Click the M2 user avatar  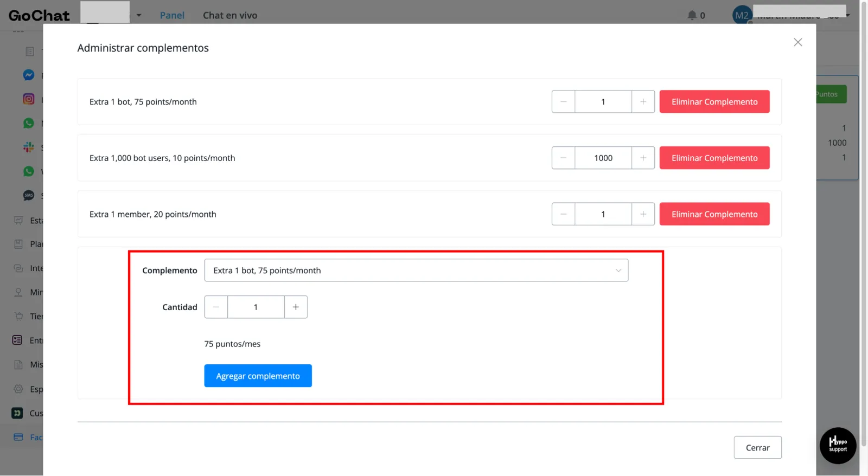(x=742, y=15)
